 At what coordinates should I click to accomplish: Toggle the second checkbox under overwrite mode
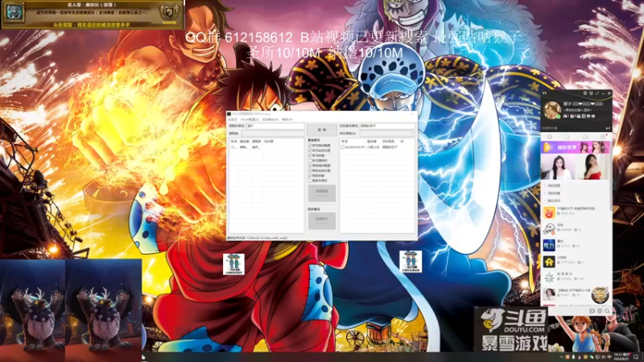(x=310, y=150)
